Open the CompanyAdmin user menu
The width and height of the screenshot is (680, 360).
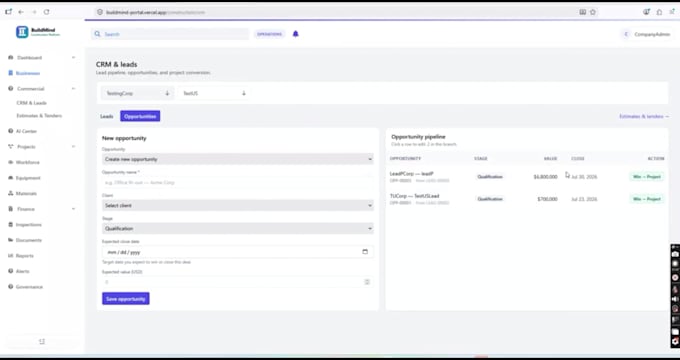[x=647, y=34]
